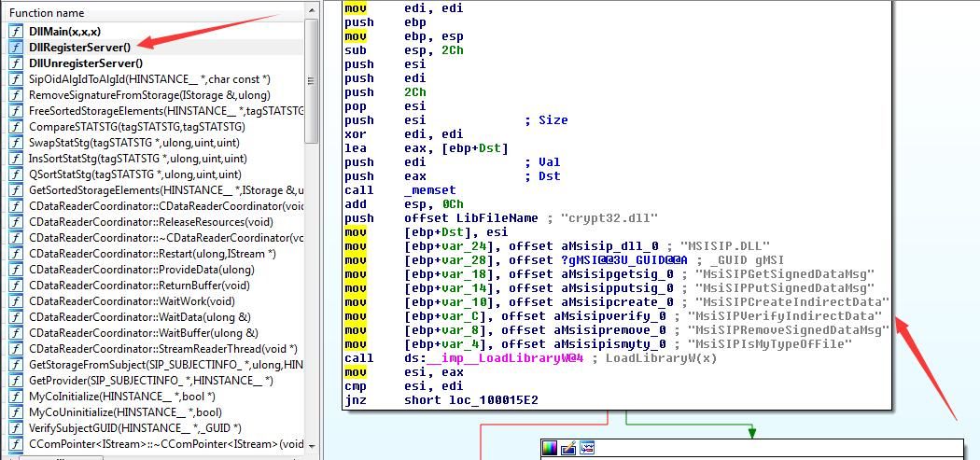Click the functions list vertical scrollbar thumb
The image size is (980, 460).
coord(312,81)
